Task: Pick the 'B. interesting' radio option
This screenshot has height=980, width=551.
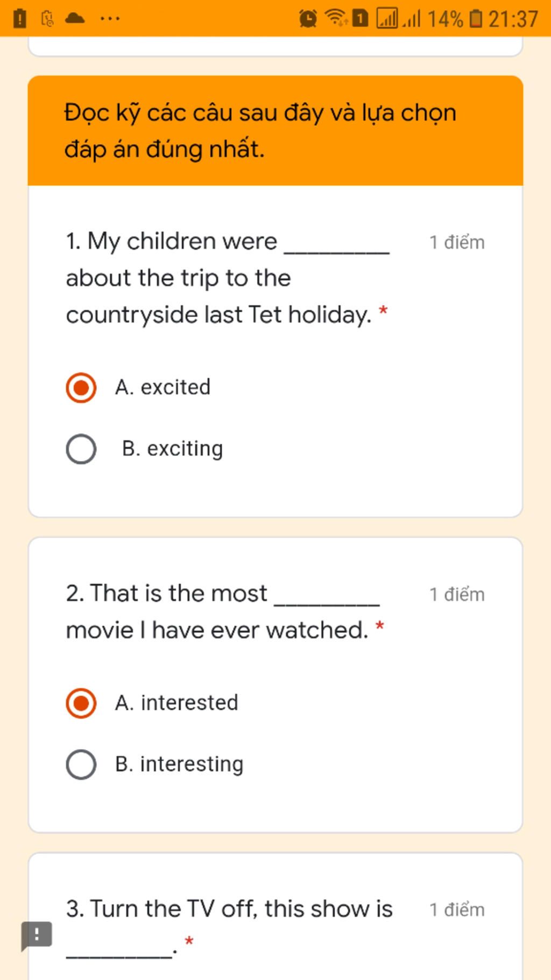Action: pyautogui.click(x=81, y=765)
